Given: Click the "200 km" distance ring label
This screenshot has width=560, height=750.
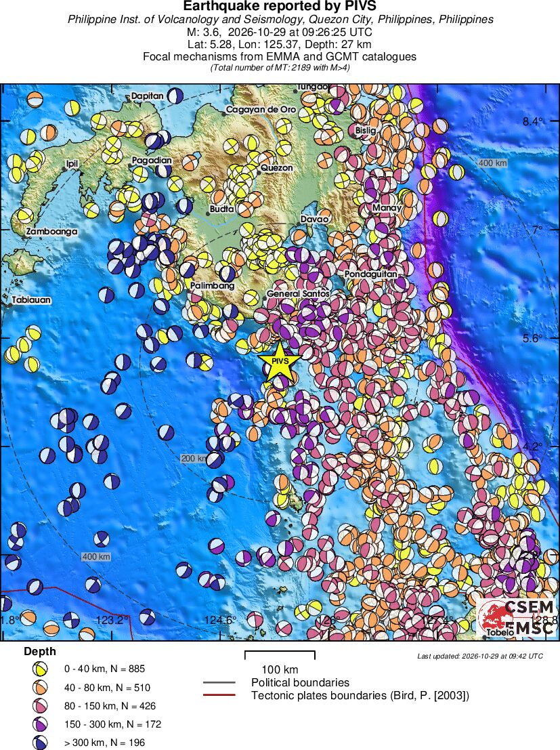Looking at the screenshot, I should pos(194,458).
